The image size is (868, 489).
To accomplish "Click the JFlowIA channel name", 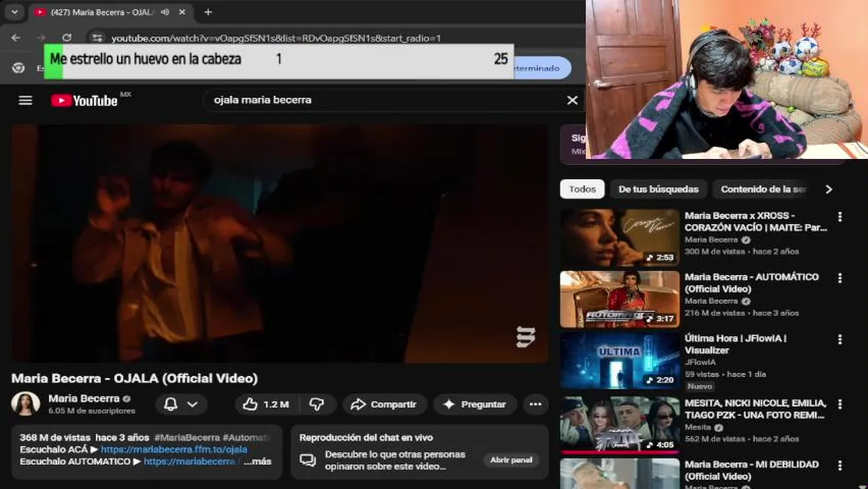I will point(700,363).
